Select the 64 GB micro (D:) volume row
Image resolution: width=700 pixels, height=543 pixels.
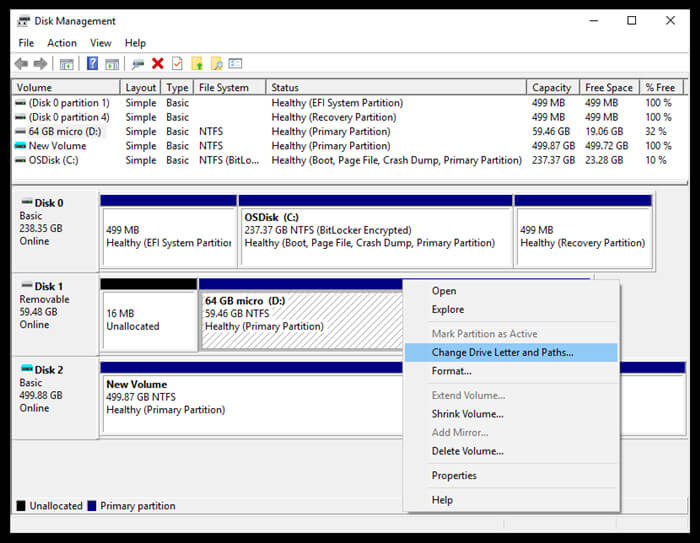click(x=350, y=131)
